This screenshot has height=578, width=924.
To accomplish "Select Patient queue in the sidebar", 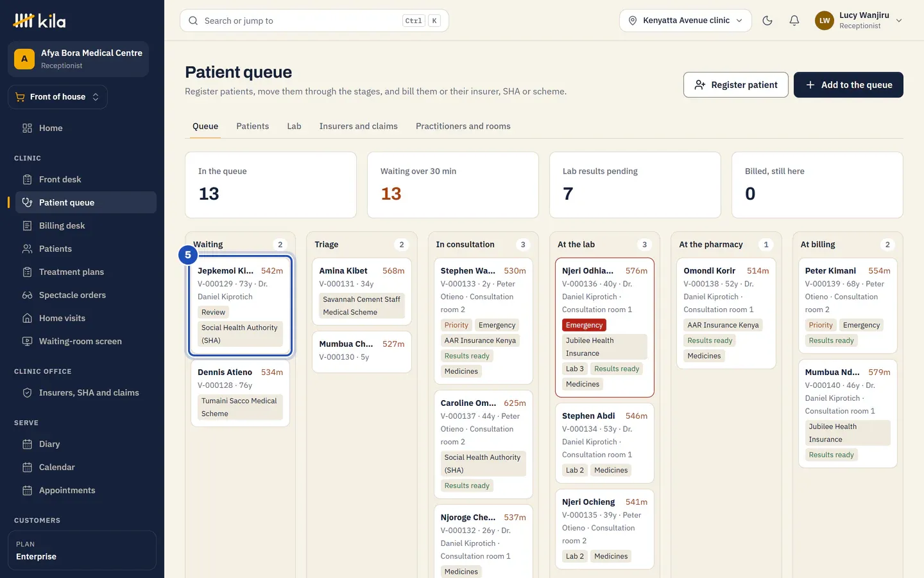I will tap(86, 202).
